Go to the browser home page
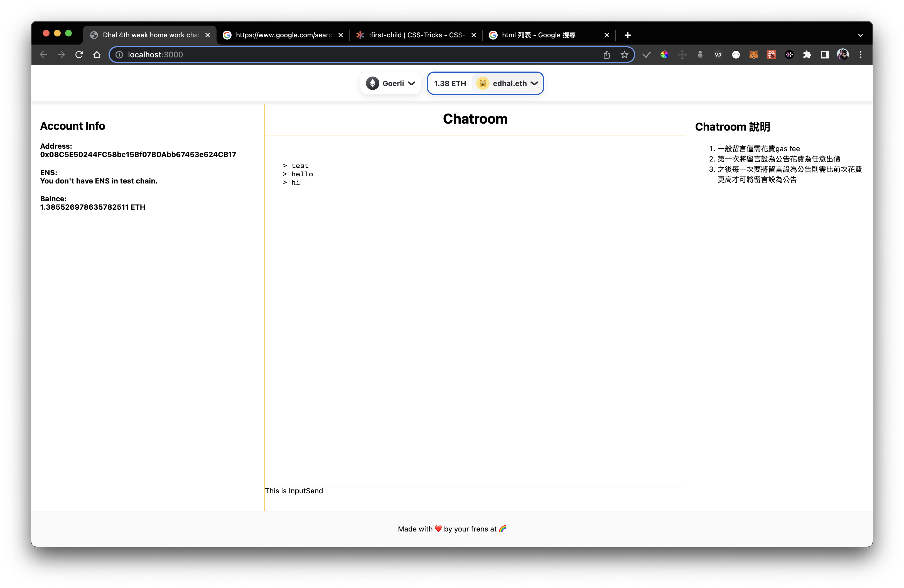Screen dimensions: 904x588 [97, 55]
